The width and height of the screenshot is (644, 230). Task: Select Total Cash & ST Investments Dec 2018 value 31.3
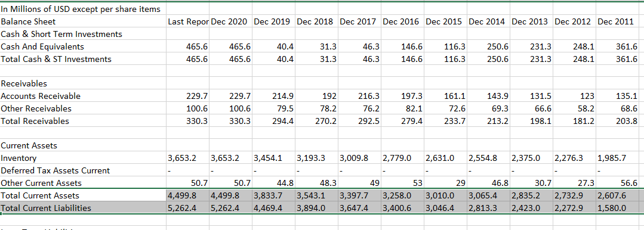[x=316, y=59]
